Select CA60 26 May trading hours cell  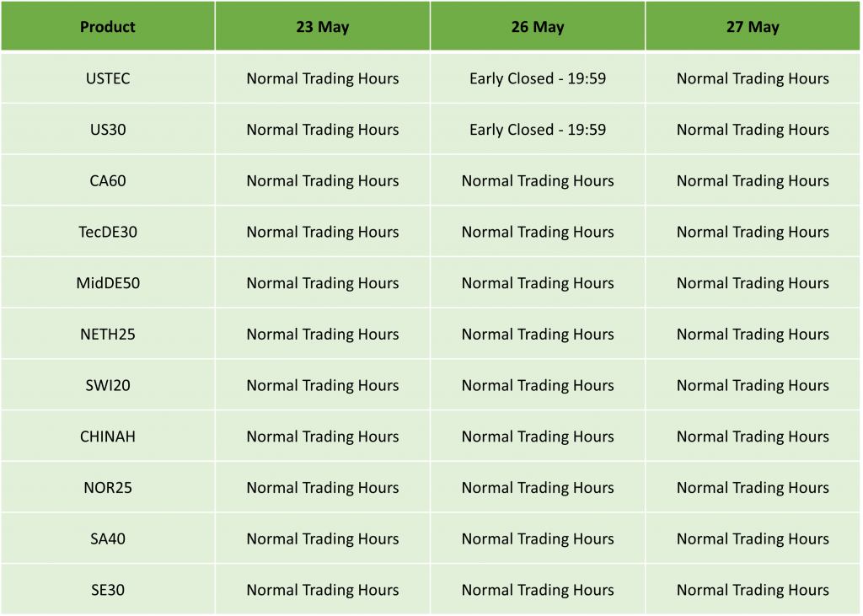point(538,180)
